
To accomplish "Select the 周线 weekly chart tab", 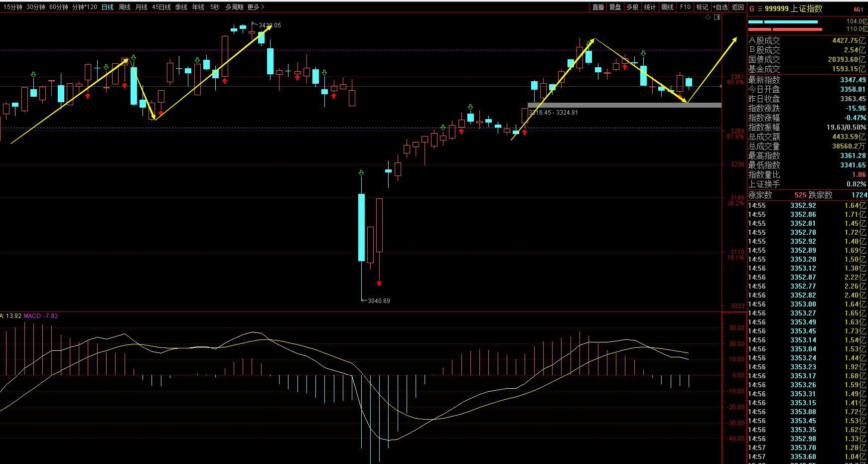I will (125, 7).
